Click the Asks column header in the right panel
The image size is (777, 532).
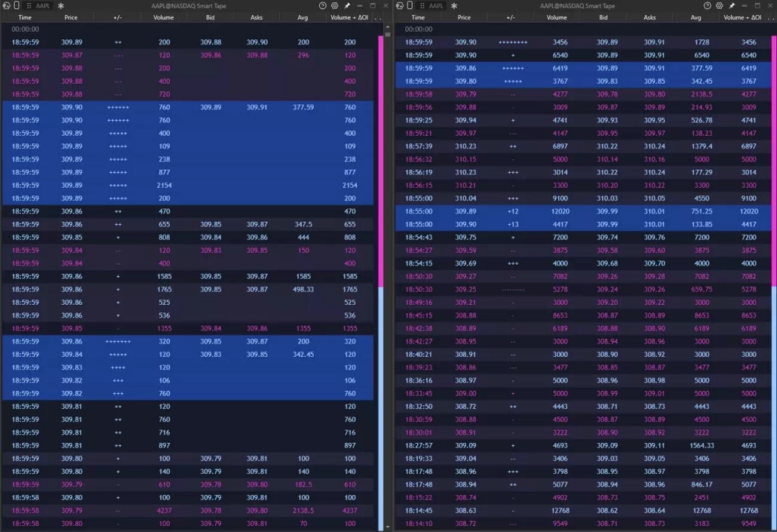point(650,17)
